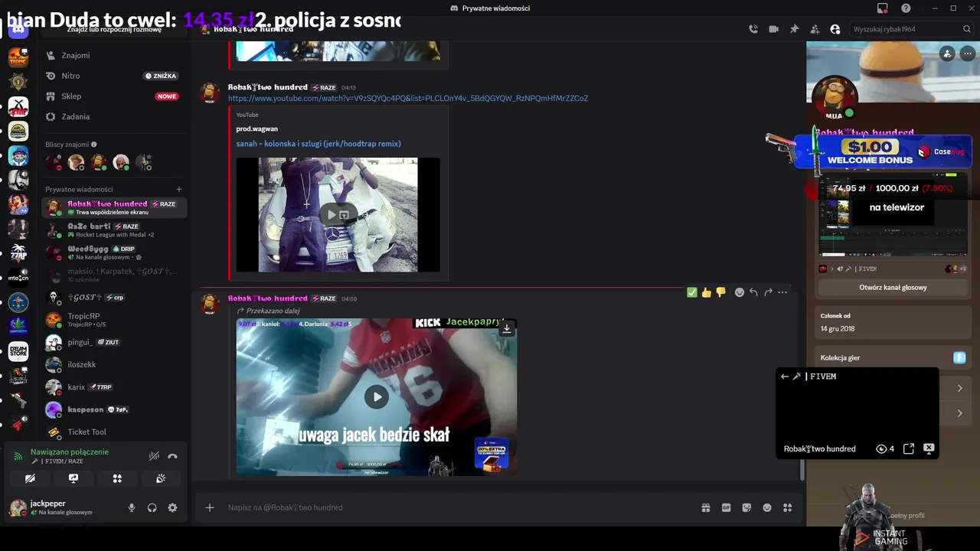Expand second profile section chevron
980x551 pixels.
[959, 413]
